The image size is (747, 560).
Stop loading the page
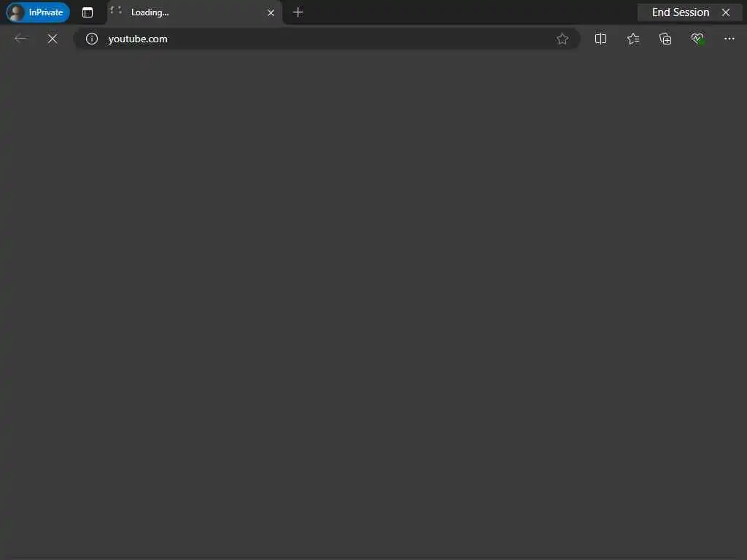53,39
